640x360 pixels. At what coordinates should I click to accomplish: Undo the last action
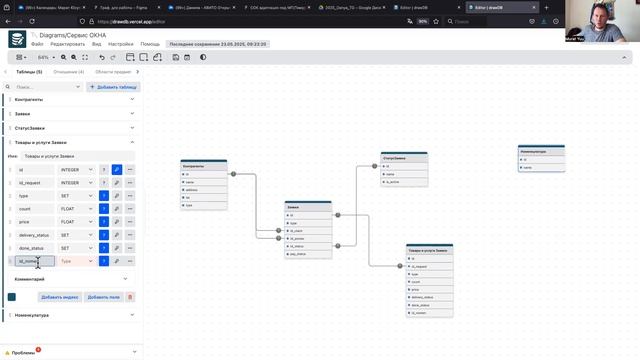coord(102,58)
